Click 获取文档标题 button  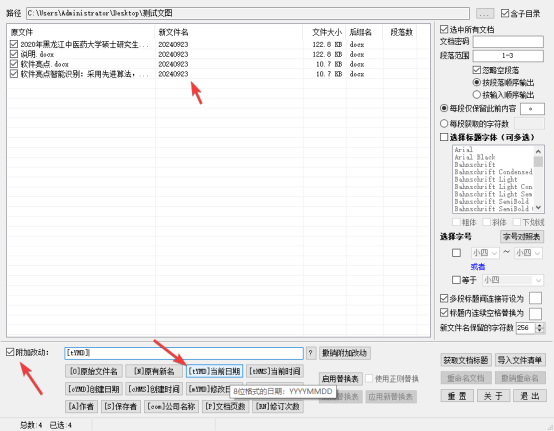point(466,360)
